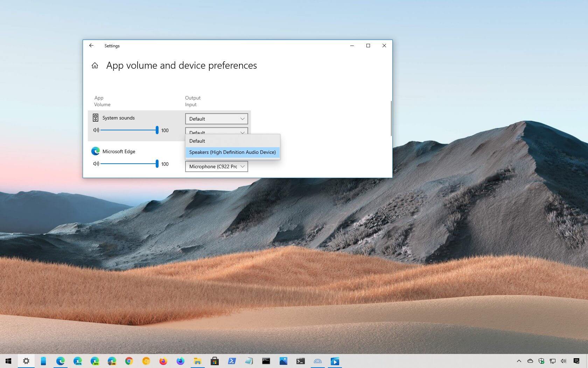Mute System sounds using its speaker icon
This screenshot has height=368, width=588.
pos(96,130)
